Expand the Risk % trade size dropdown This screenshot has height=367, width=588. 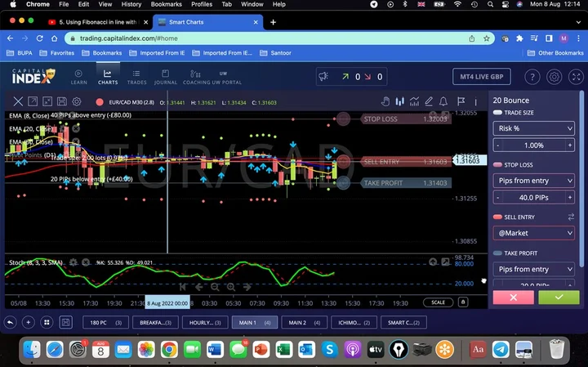pos(534,128)
